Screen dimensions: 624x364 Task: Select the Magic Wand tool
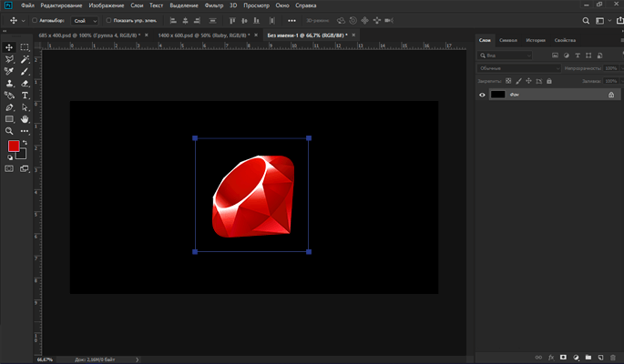click(25, 58)
